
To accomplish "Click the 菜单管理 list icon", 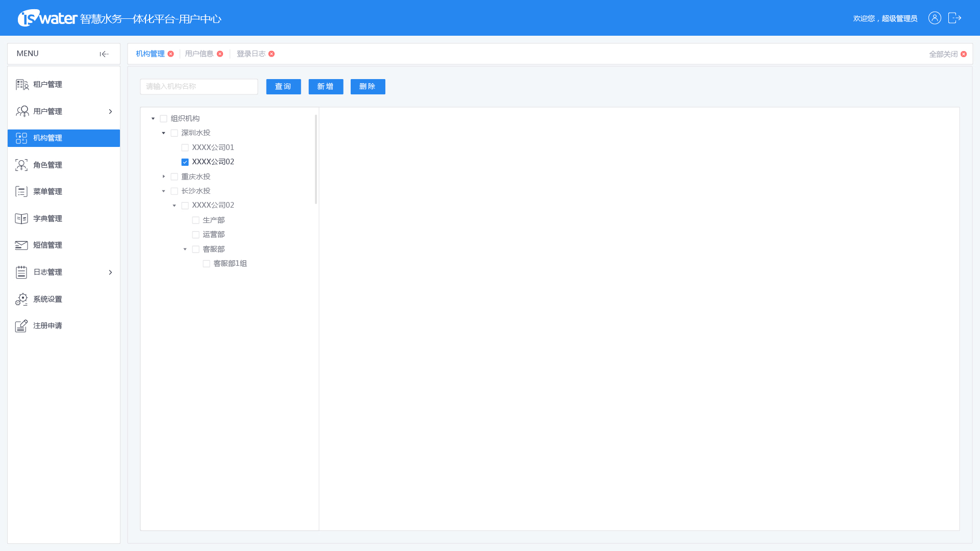I will click(x=21, y=192).
